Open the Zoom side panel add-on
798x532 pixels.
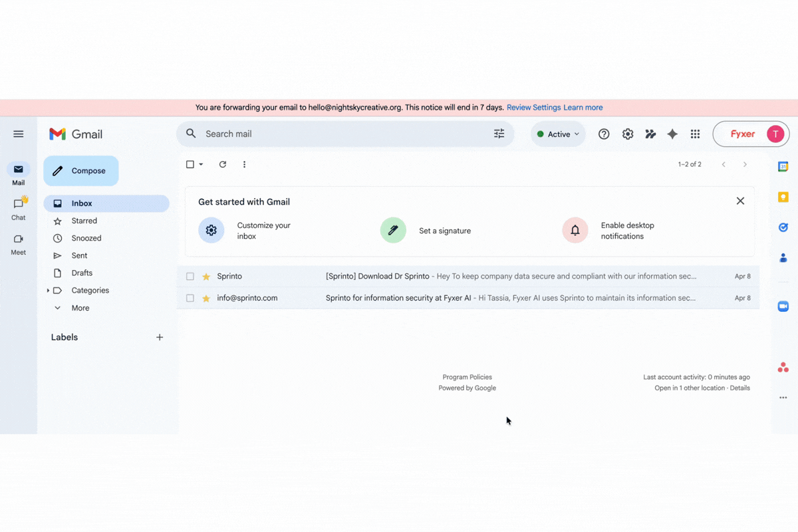point(783,306)
